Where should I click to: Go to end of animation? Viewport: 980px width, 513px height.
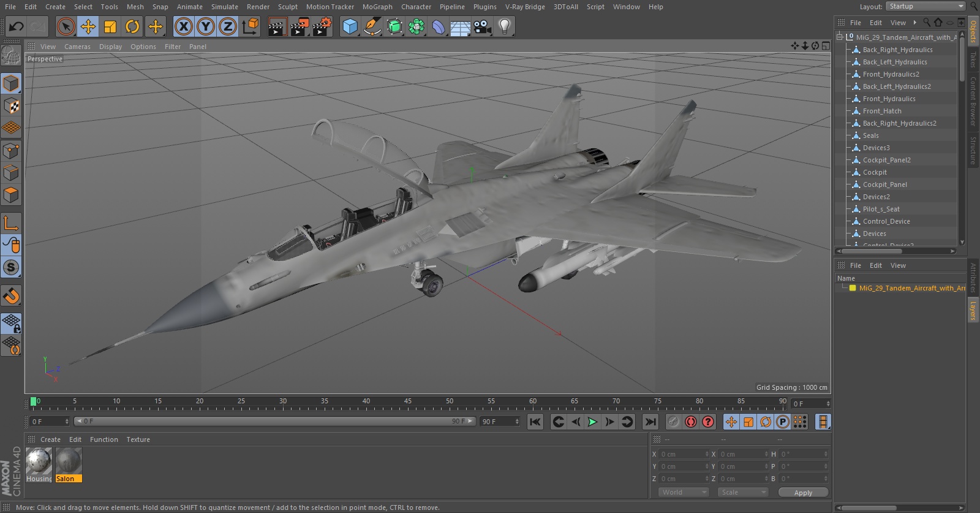[x=650, y=422]
